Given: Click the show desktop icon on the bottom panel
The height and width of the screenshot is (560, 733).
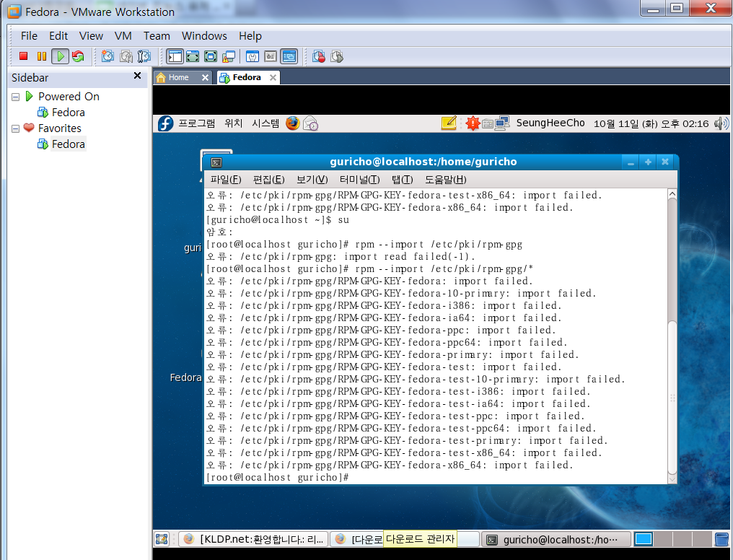Looking at the screenshot, I should tap(162, 539).
